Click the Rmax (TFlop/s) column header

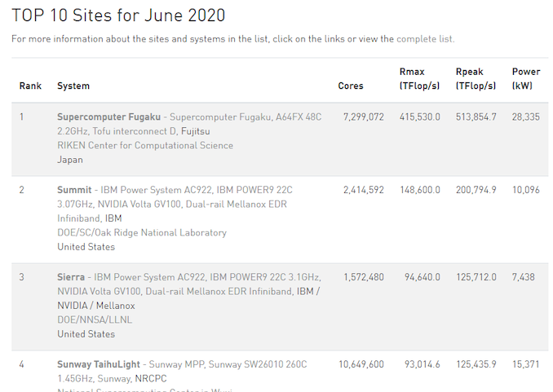tap(419, 78)
